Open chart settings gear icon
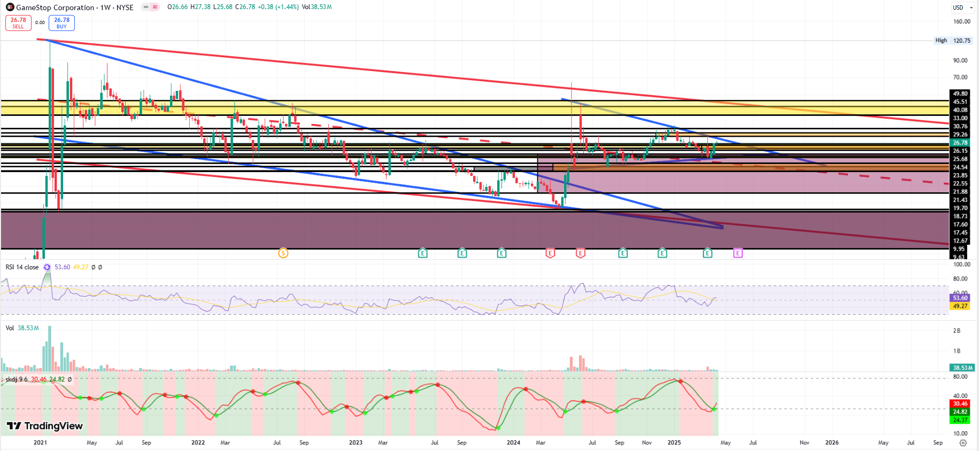Screen dimensions: 980x451 pos(963,443)
